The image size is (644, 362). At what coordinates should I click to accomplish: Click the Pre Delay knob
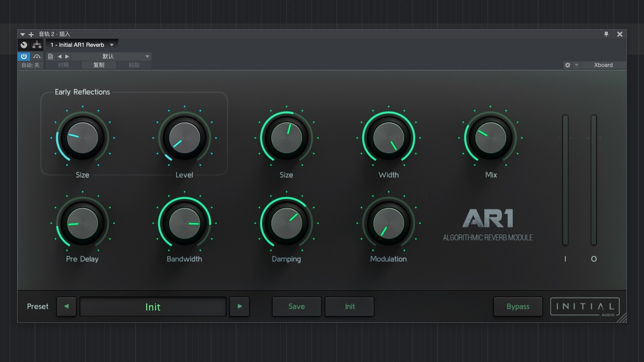[x=83, y=223]
